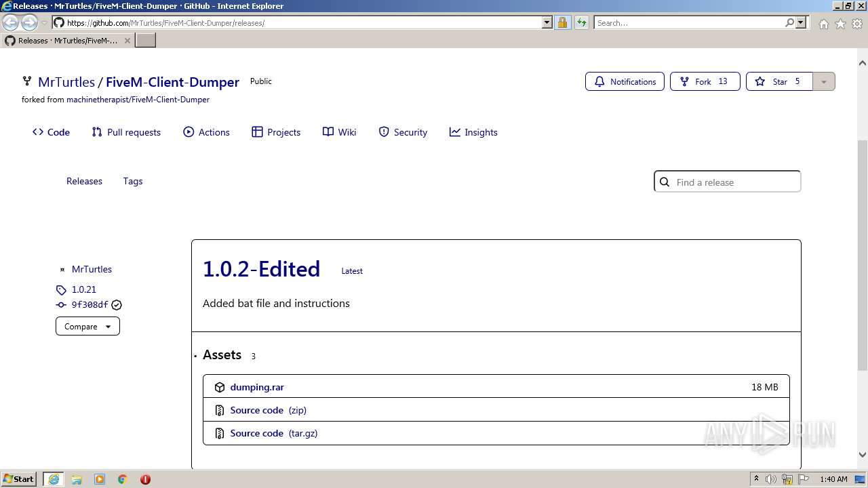Viewport: 868px width, 488px height.
Task: Download Source code (tar.gz)
Action: (x=274, y=433)
